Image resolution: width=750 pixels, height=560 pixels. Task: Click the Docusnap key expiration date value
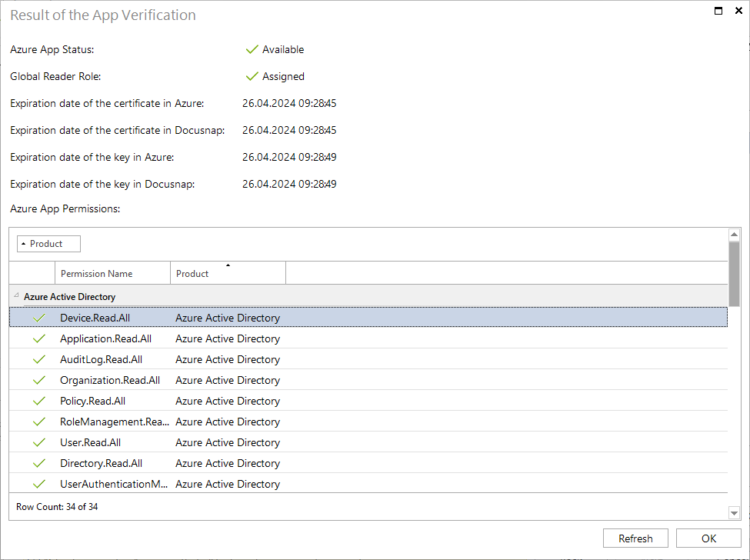(289, 184)
